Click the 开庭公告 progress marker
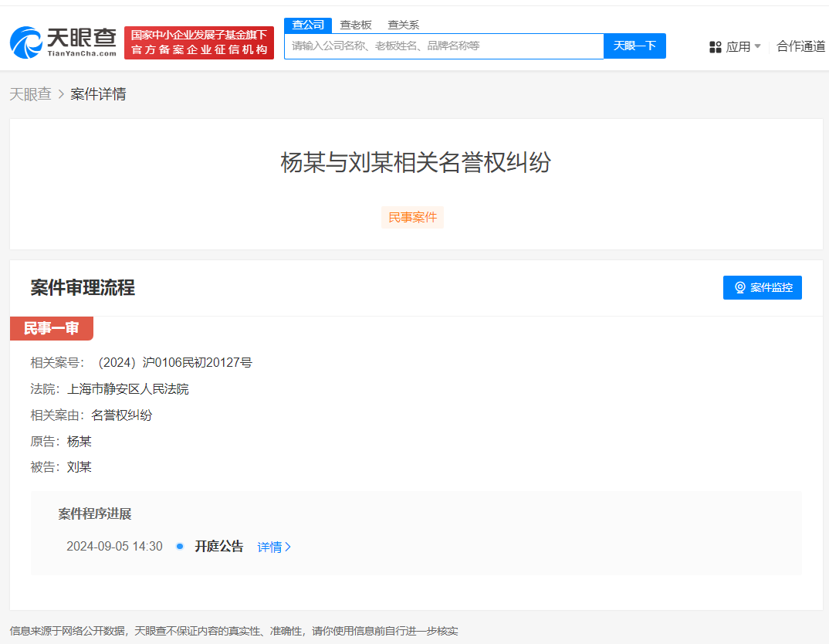This screenshot has height=644, width=829. [x=218, y=546]
